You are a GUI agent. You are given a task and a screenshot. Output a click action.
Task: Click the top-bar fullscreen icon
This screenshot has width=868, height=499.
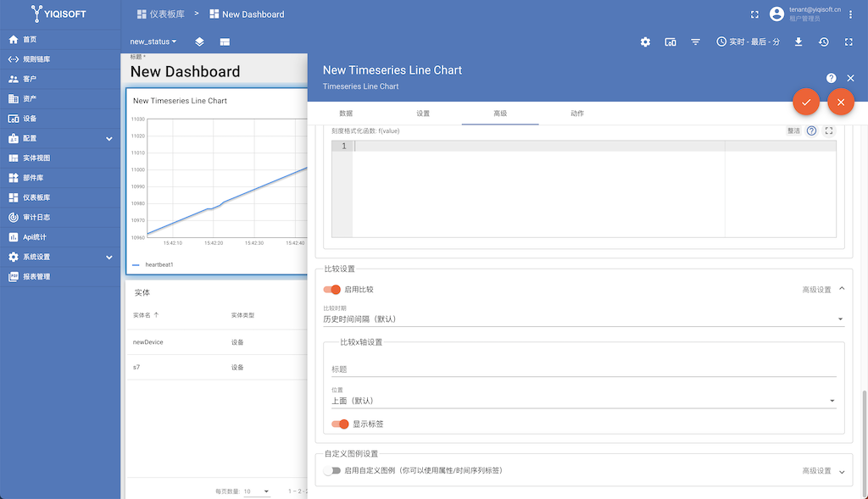point(754,15)
